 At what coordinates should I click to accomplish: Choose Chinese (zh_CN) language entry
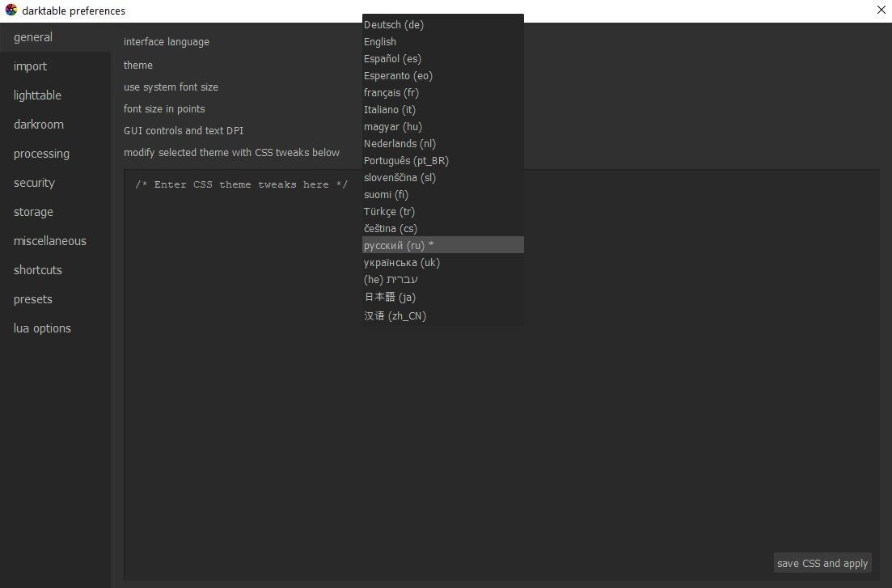[x=442, y=316]
